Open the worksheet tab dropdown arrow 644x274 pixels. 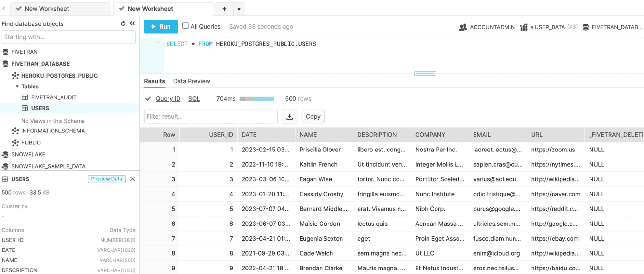(x=239, y=9)
